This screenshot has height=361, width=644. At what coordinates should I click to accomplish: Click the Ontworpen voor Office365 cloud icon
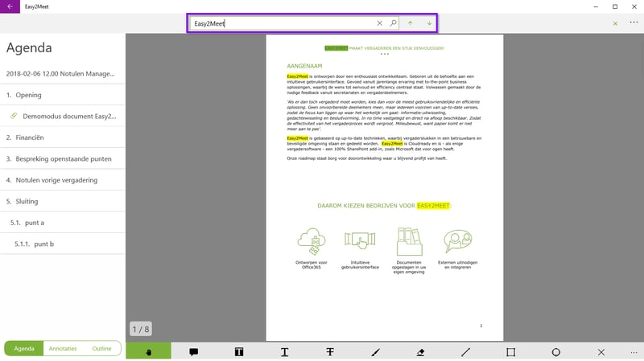click(312, 242)
